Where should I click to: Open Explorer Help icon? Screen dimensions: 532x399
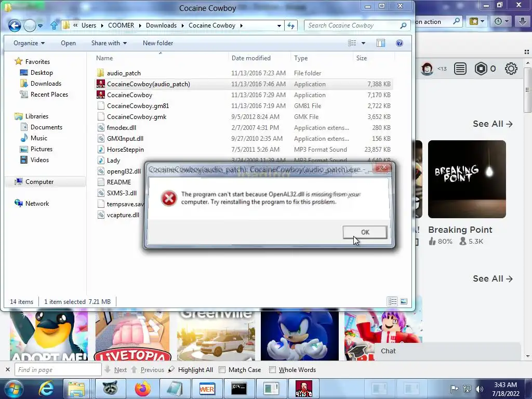[400, 43]
